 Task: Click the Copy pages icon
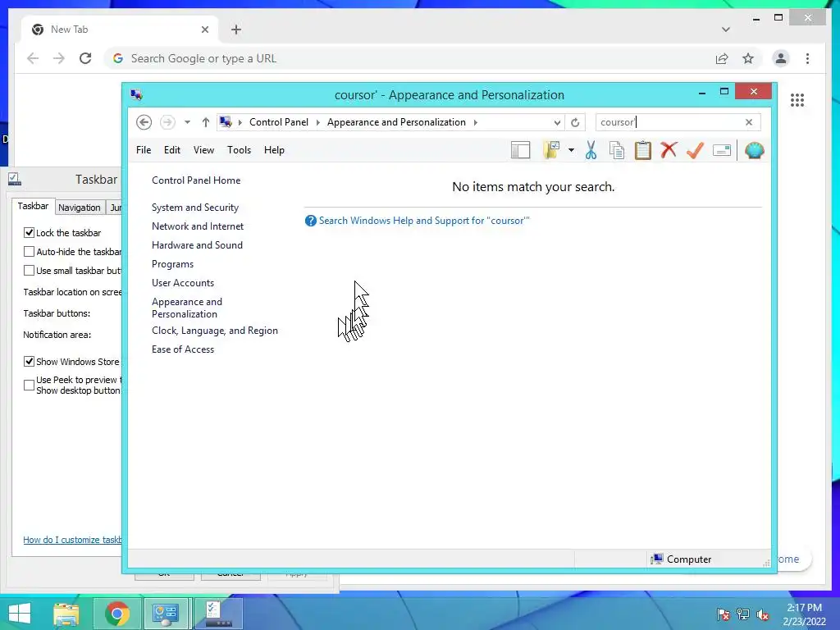(617, 151)
